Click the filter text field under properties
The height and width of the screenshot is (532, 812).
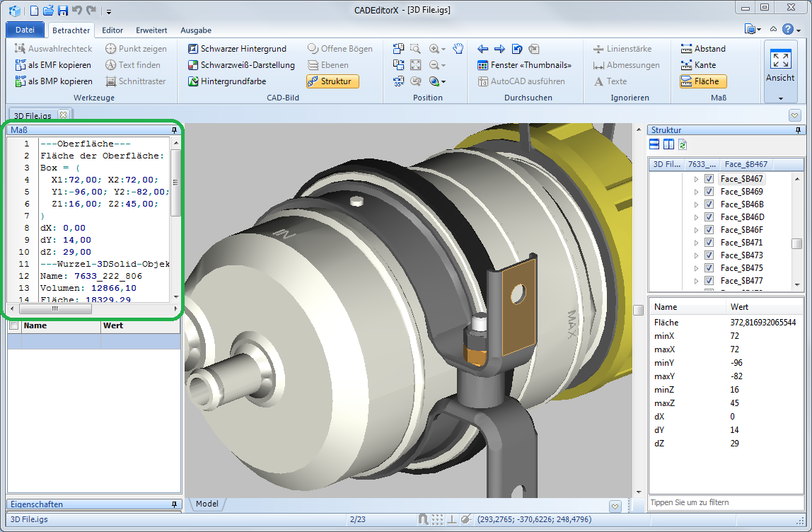click(725, 502)
